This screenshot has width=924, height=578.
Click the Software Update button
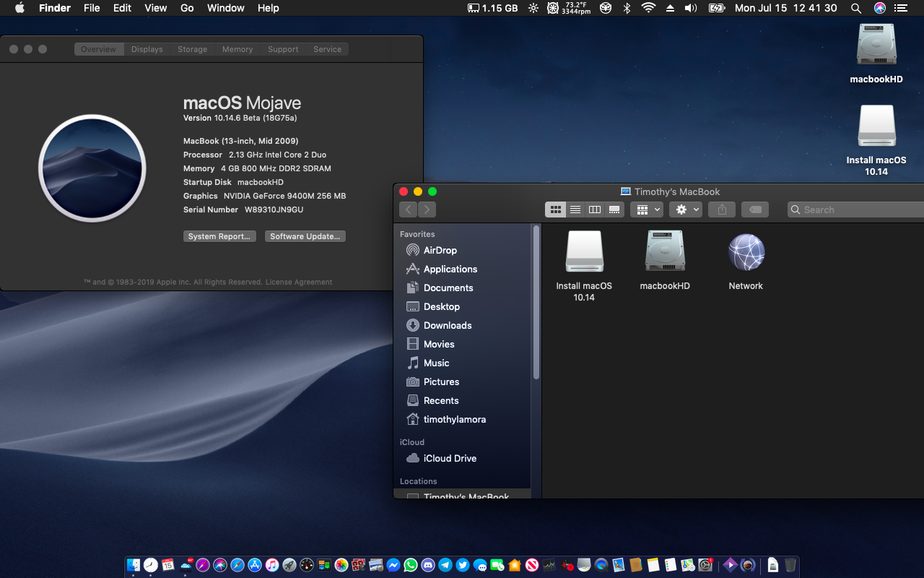pos(305,236)
